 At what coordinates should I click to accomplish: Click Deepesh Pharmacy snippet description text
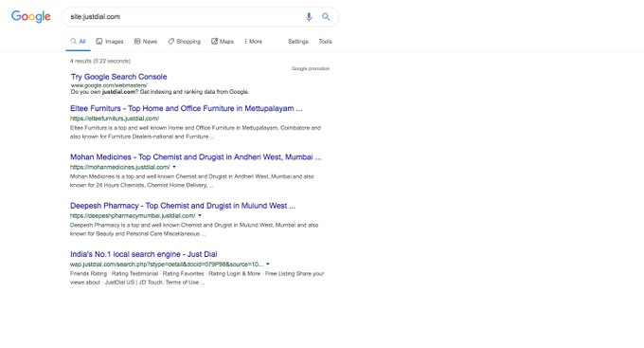tap(194, 229)
